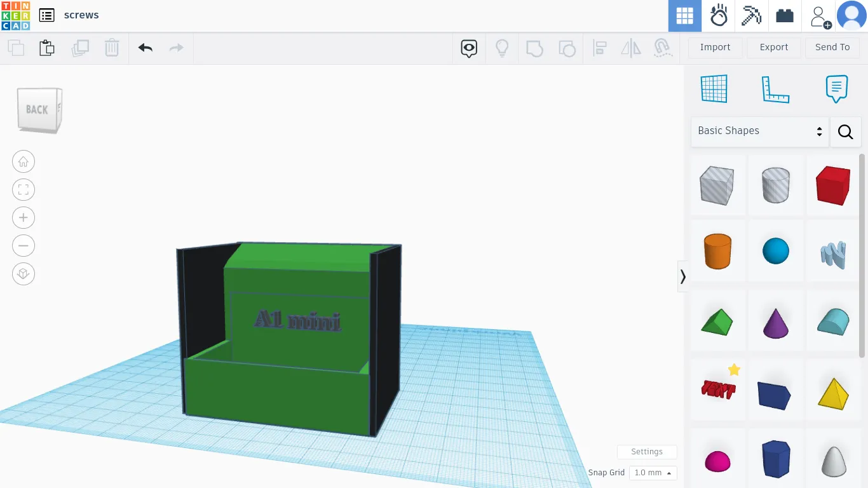Screen dimensions: 868x488
Task: Click the Duplicate and repeat icon
Action: click(x=80, y=48)
